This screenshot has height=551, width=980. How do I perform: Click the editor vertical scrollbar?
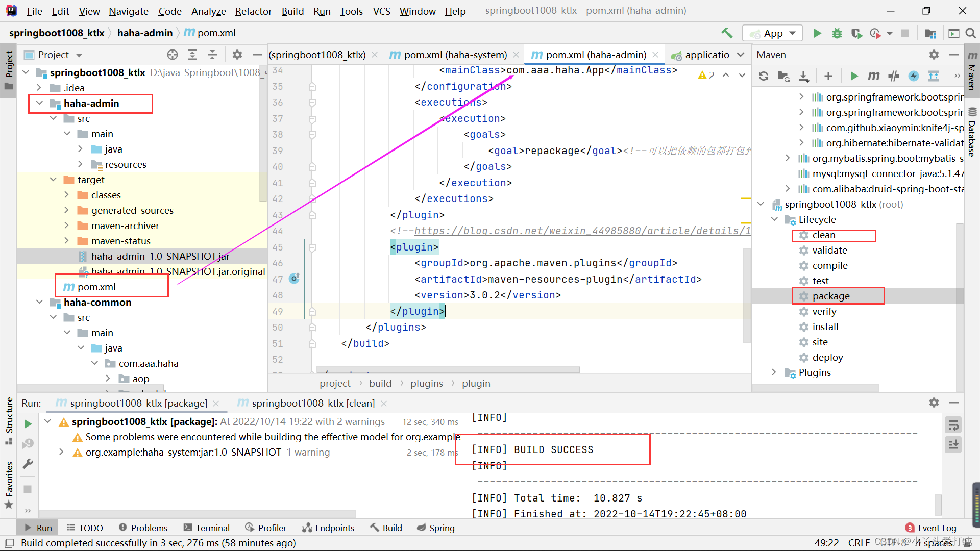coord(747,296)
